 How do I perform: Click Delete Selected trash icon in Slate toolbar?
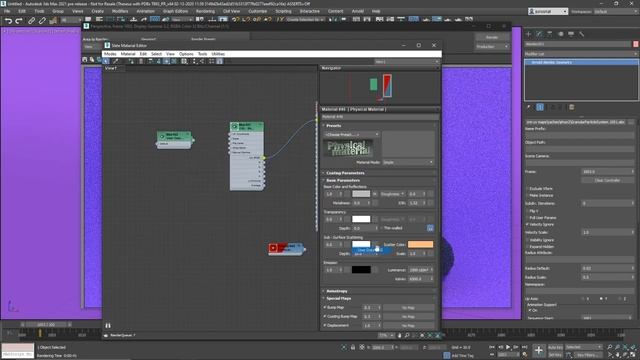(141, 61)
